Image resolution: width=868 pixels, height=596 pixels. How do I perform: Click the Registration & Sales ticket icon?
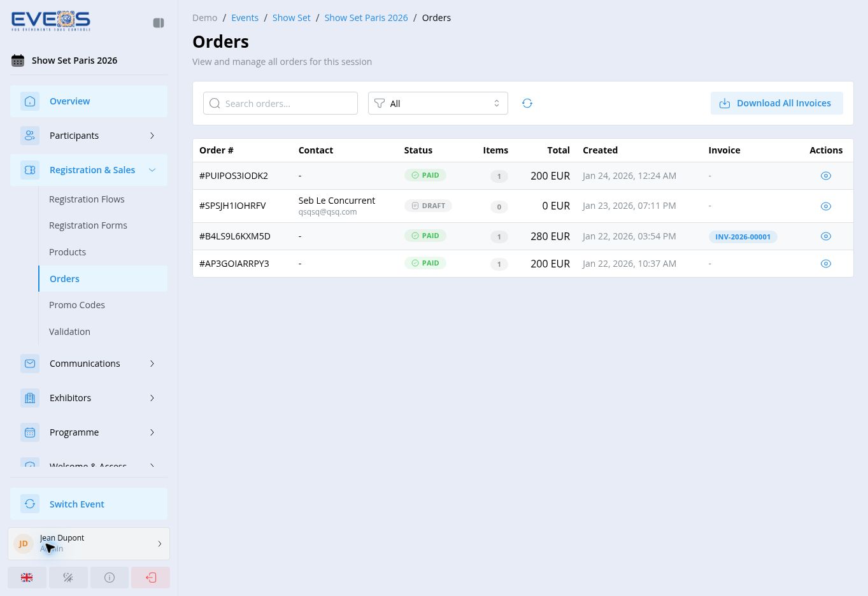30,170
